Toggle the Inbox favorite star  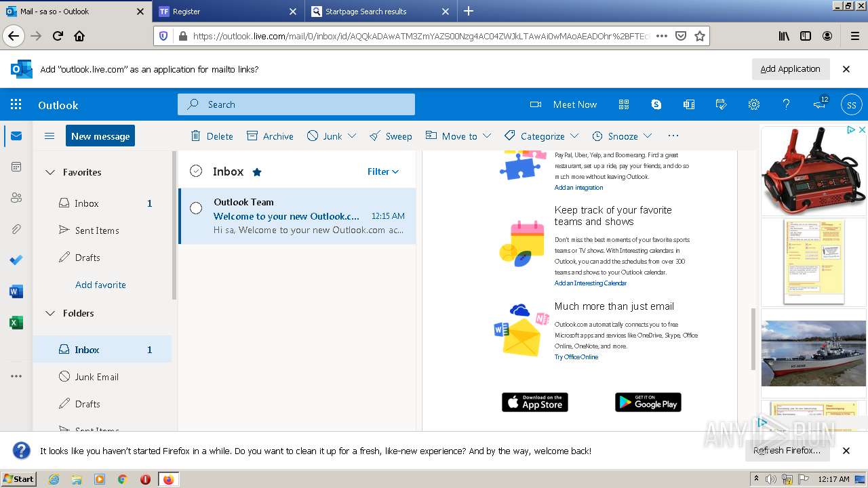pyautogui.click(x=257, y=172)
